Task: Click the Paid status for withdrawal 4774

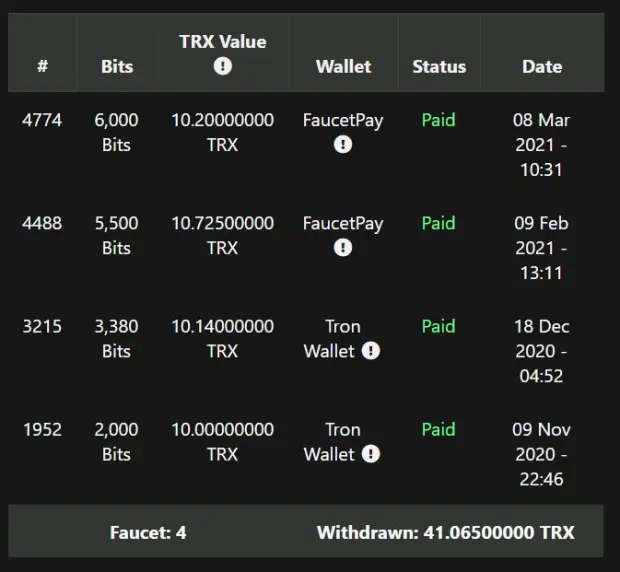Action: point(439,120)
